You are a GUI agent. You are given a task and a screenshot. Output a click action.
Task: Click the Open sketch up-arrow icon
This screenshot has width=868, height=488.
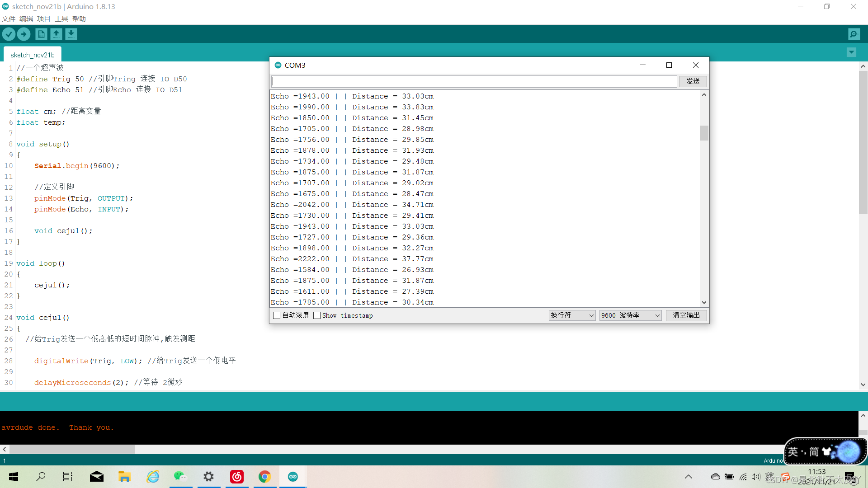pos(56,34)
